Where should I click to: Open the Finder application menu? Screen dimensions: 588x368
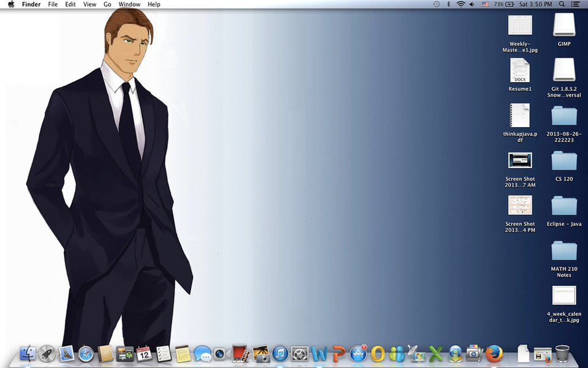31,4
